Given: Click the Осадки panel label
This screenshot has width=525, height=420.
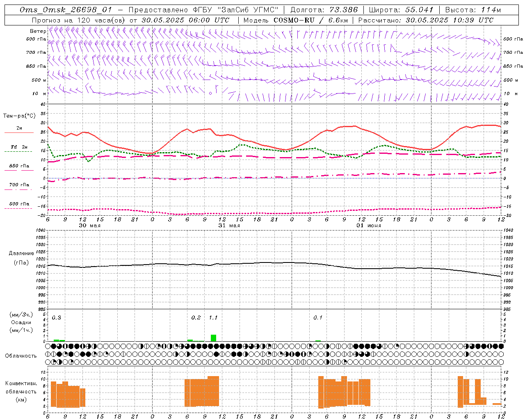Looking at the screenshot, I should 21,322.
